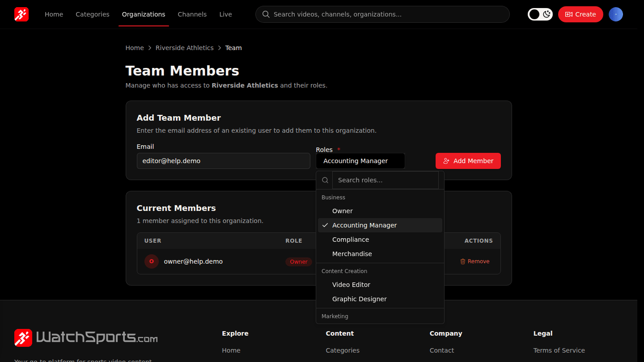Choose the Video Editor role

click(x=380, y=285)
